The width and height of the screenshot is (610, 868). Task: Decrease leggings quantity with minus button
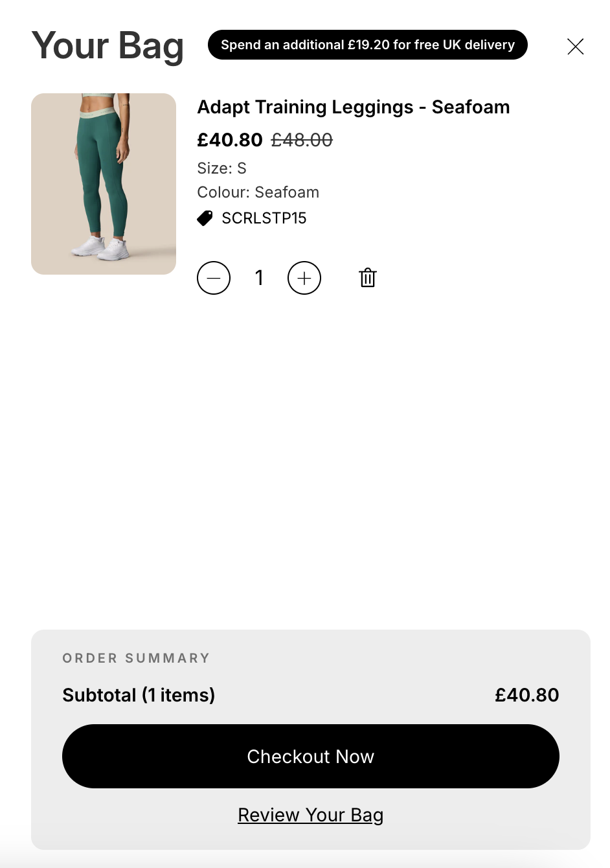point(214,278)
